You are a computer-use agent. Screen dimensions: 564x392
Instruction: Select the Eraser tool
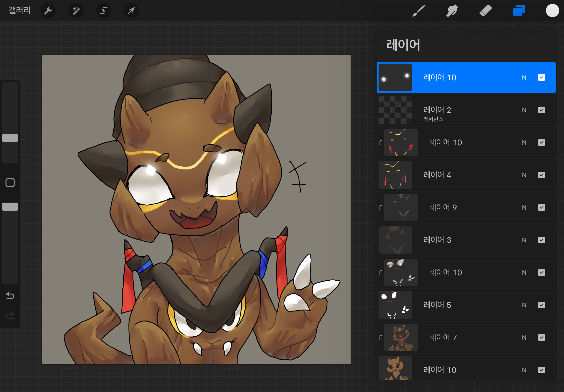(485, 11)
